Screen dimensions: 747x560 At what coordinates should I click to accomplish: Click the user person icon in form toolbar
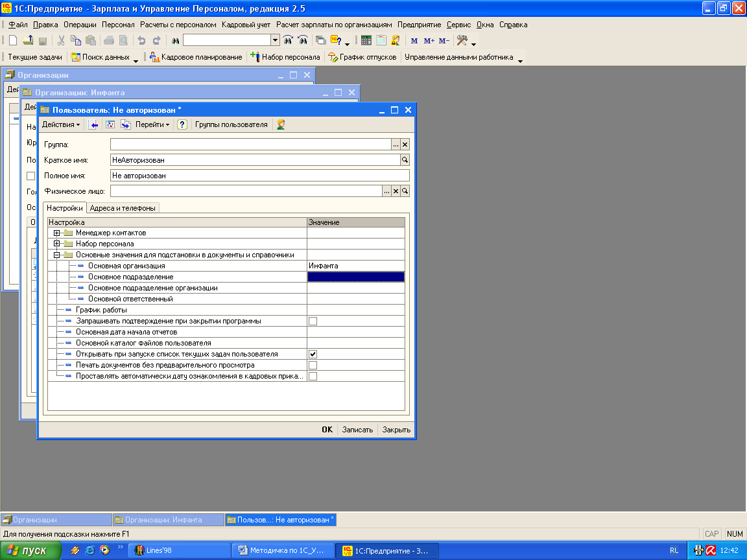(x=281, y=124)
